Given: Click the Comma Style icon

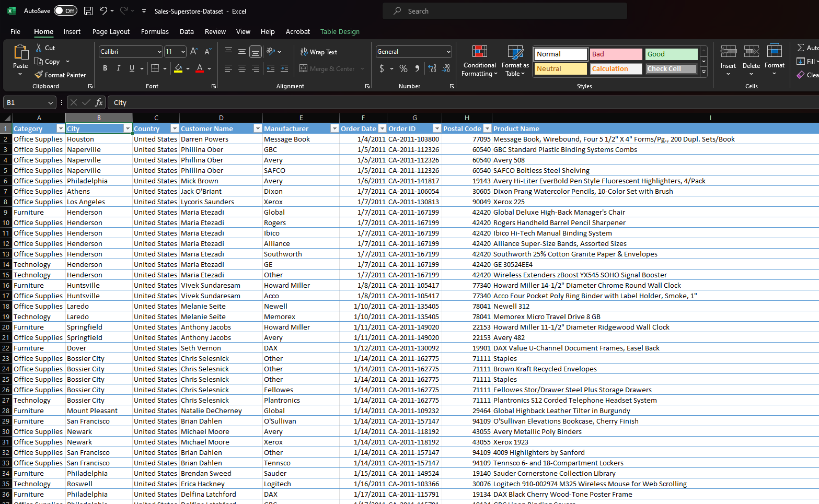Looking at the screenshot, I should (x=417, y=68).
